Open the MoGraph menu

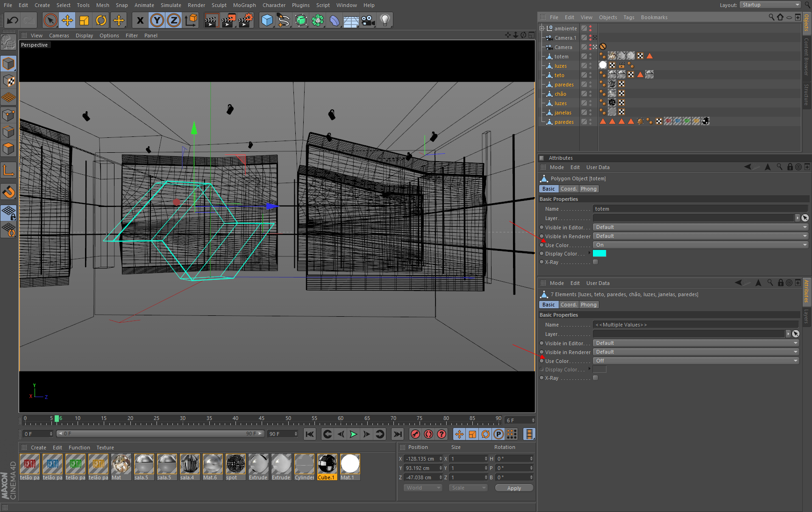click(244, 5)
